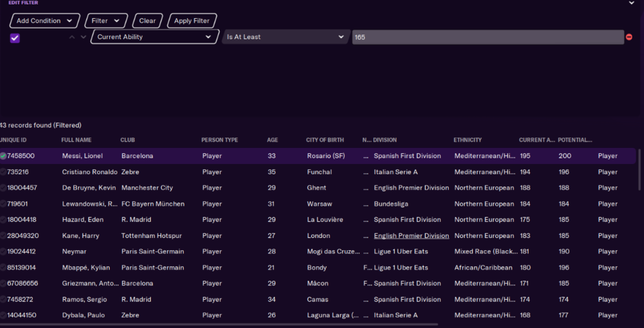This screenshot has width=644, height=328.
Task: Click Messi's potential ability value 200
Action: pos(565,156)
